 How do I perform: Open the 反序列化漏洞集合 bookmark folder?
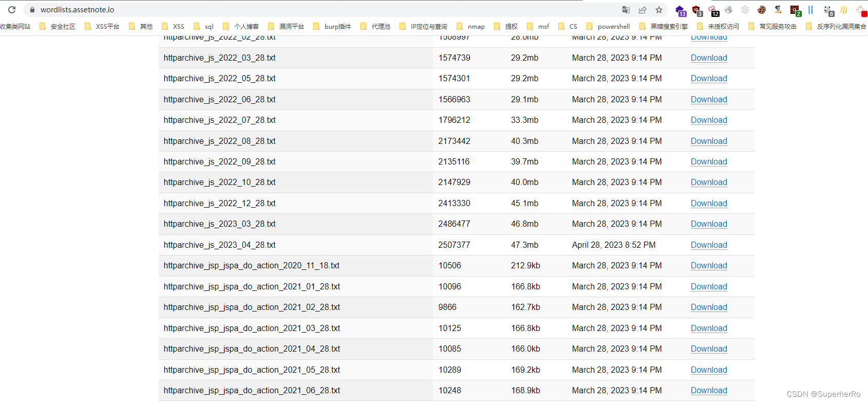pos(836,26)
